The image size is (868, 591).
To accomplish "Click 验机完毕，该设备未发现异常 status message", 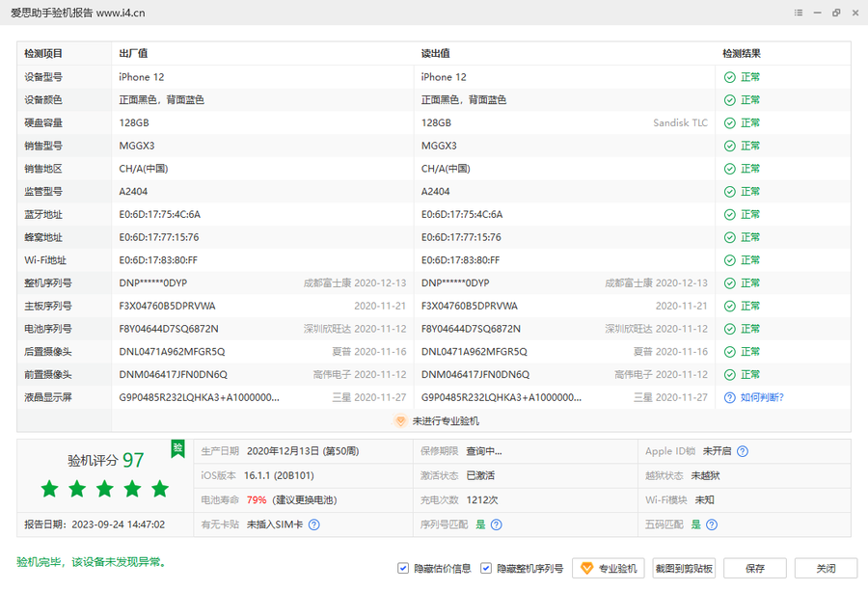I will (92, 562).
